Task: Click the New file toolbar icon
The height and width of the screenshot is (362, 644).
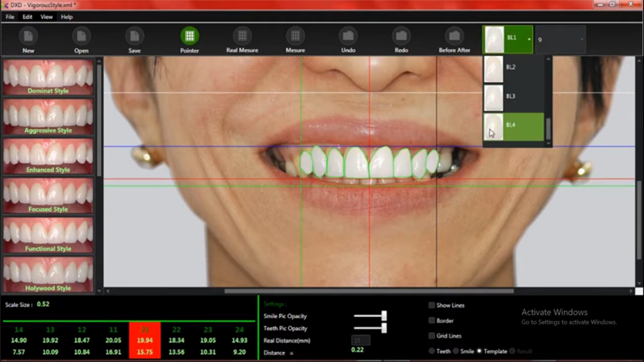Action: pos(28,36)
